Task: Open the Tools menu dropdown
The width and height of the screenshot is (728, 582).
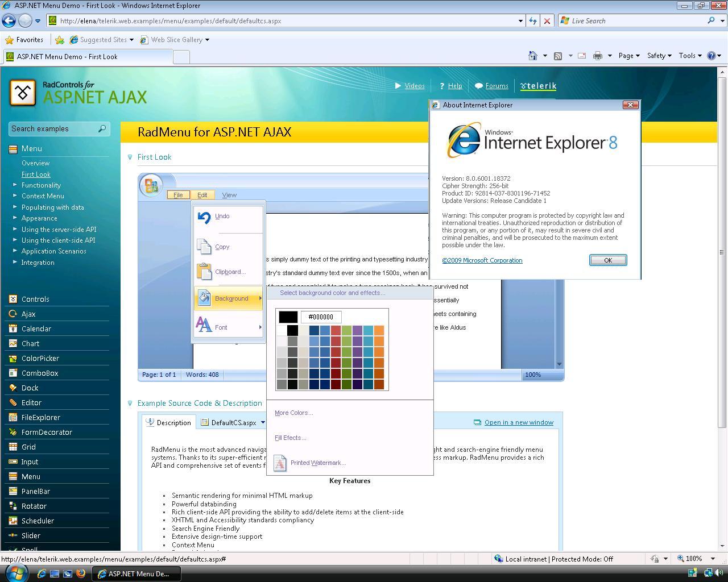Action: click(x=690, y=56)
